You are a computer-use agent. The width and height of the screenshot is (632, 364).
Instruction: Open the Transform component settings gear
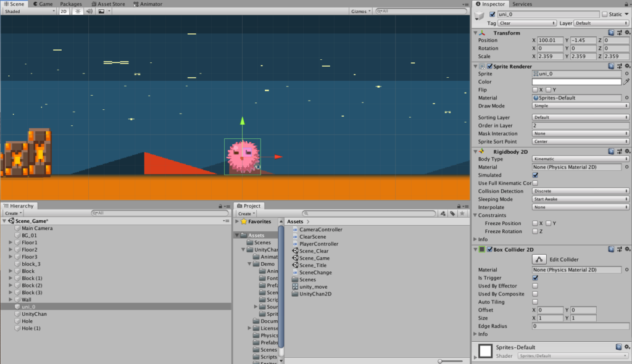628,33
